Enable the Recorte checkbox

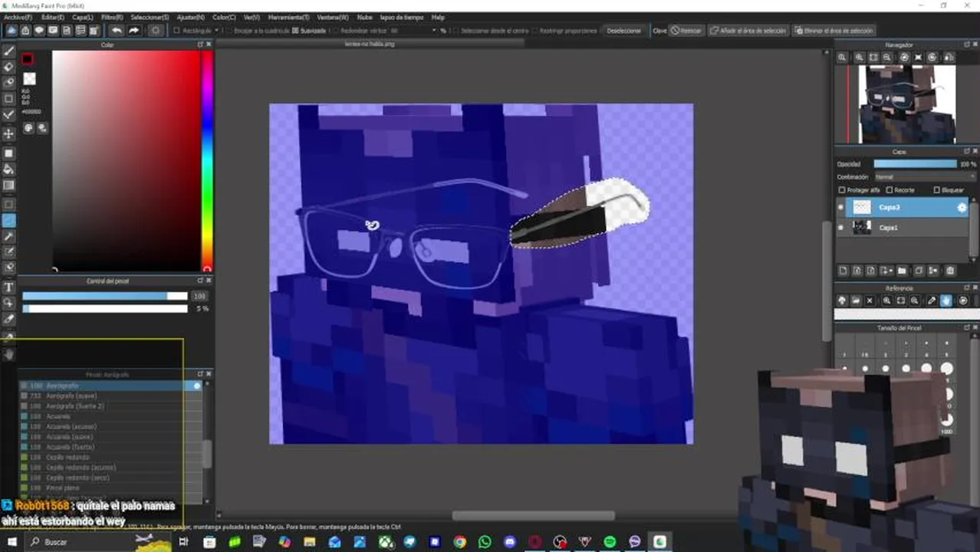pos(890,190)
